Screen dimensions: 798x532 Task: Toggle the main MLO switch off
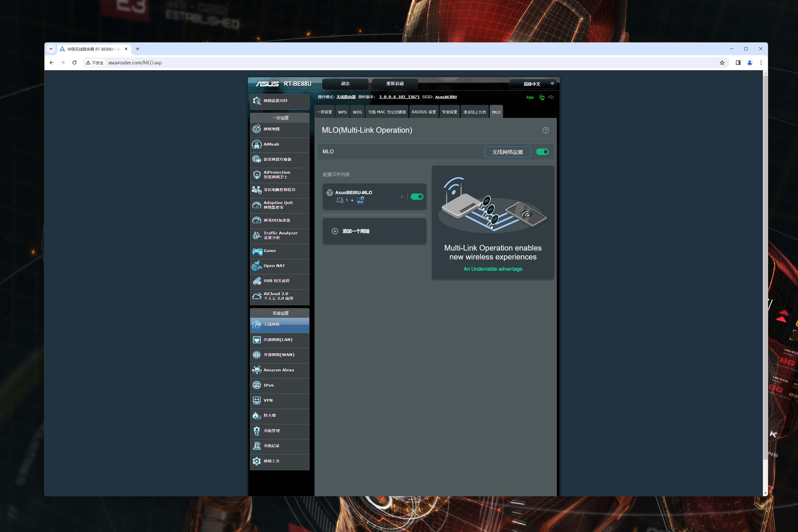click(x=542, y=152)
